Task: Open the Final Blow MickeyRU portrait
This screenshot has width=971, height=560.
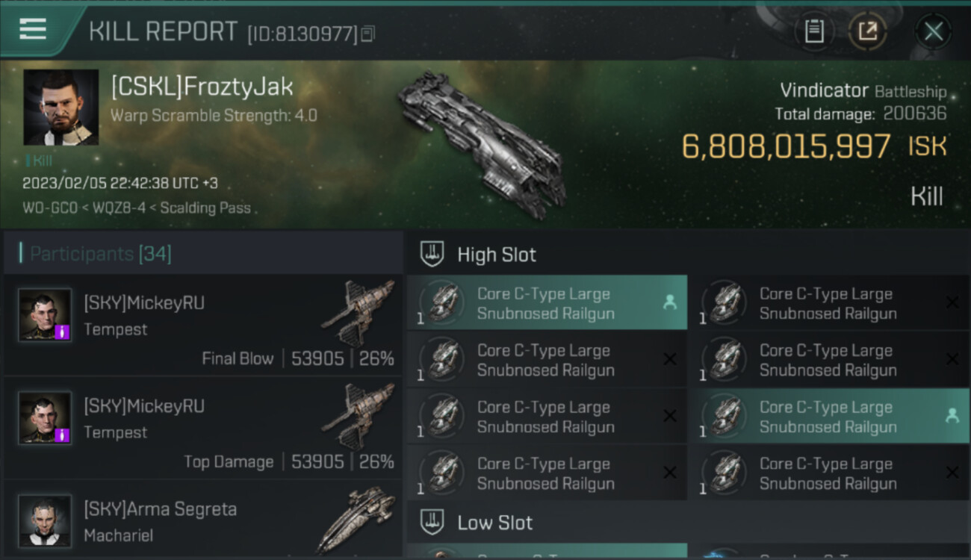Action: [x=45, y=315]
